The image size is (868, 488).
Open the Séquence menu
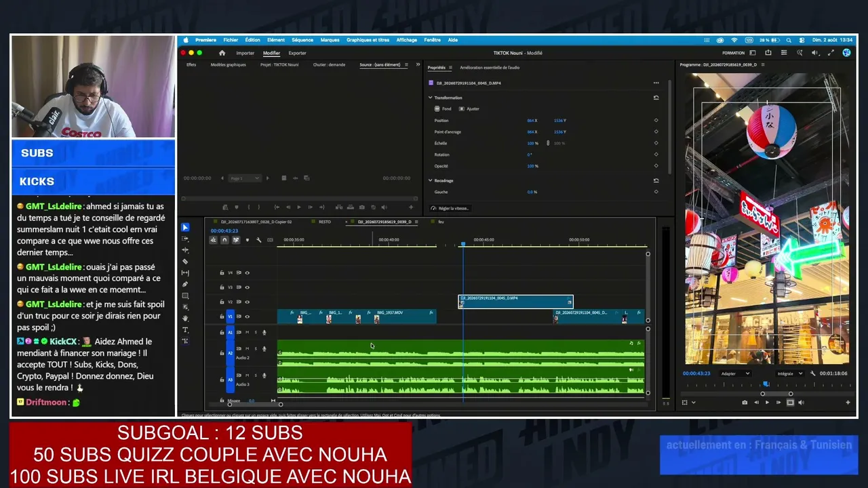click(302, 40)
